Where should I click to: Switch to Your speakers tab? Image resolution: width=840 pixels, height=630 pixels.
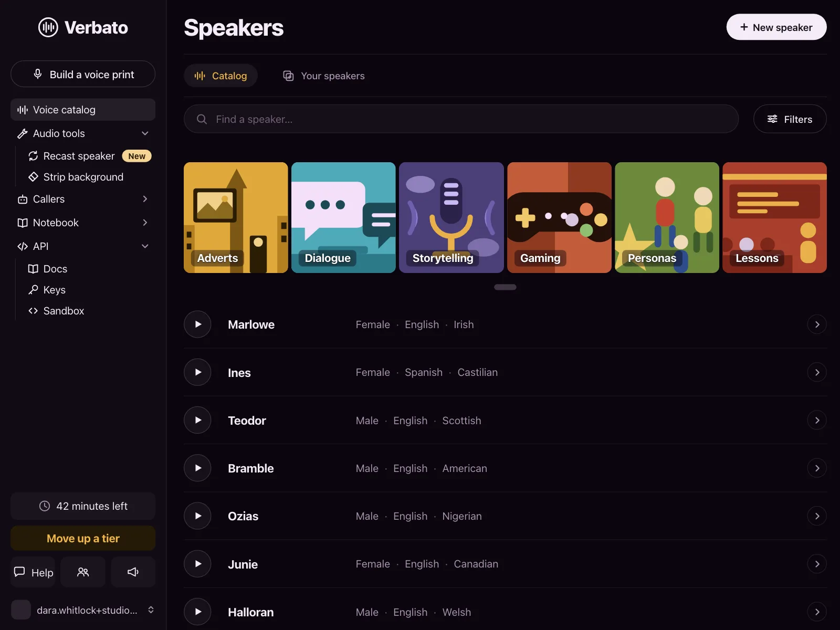[x=324, y=76]
